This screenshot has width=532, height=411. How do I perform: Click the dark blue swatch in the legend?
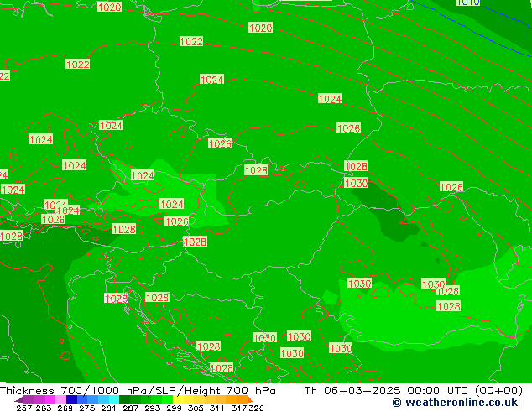(71, 400)
